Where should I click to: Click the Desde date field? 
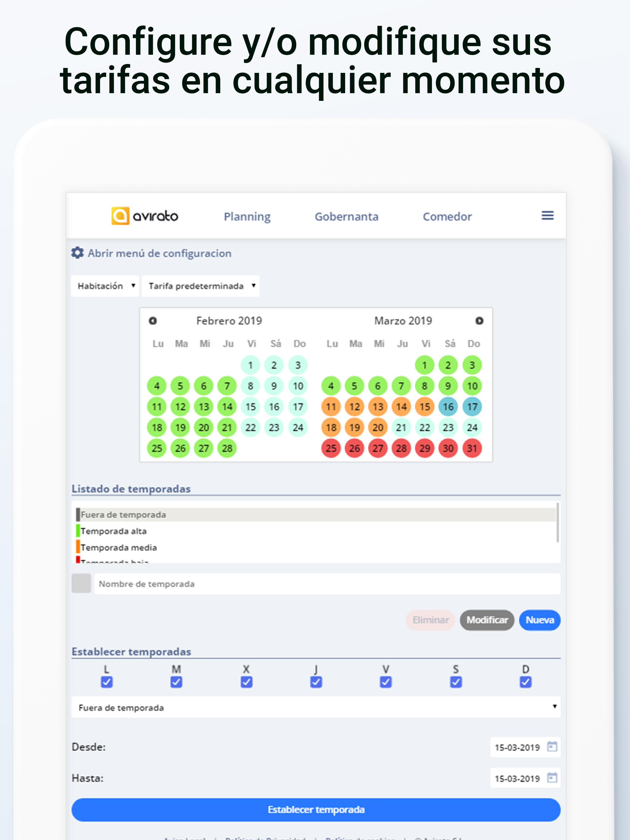[x=525, y=747]
